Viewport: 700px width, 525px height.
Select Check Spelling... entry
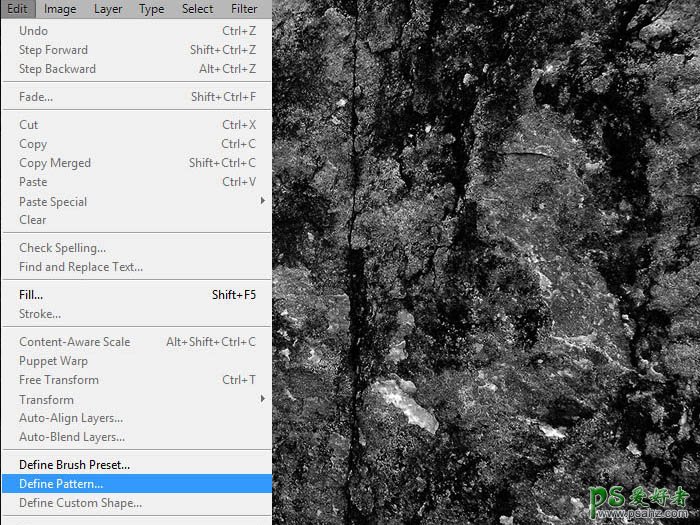[x=137, y=248]
